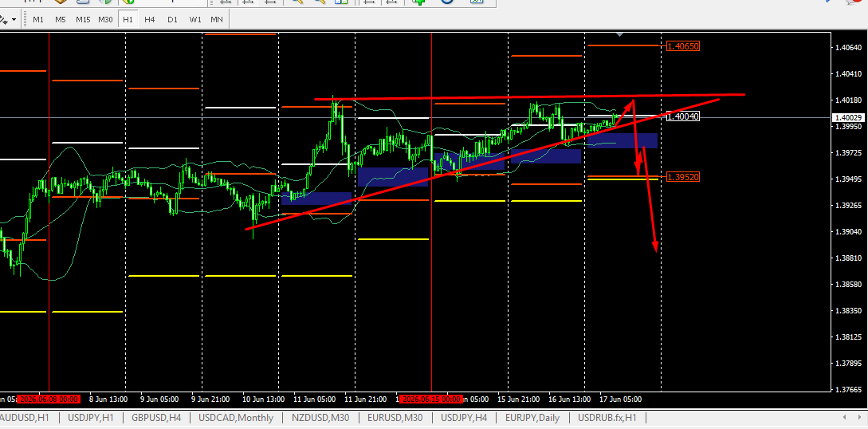Click the 17 Jun 05:00 time label
Image resolution: width=868 pixels, height=429 pixels.
coord(622,399)
